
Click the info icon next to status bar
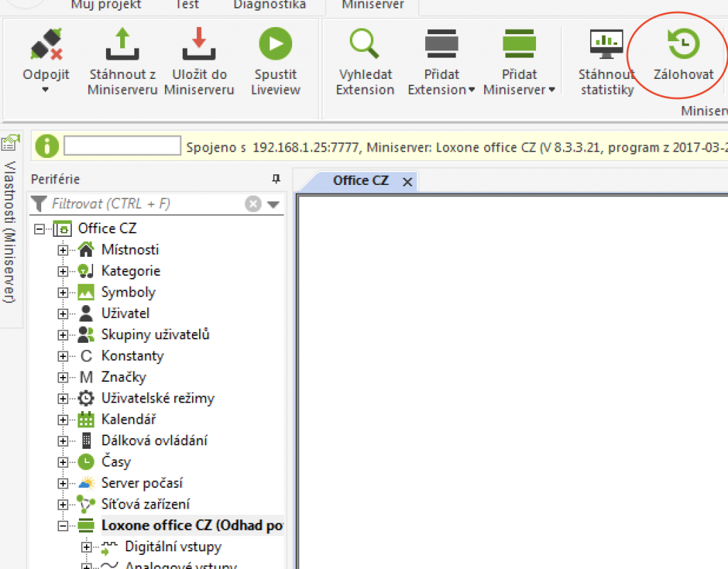coord(46,147)
